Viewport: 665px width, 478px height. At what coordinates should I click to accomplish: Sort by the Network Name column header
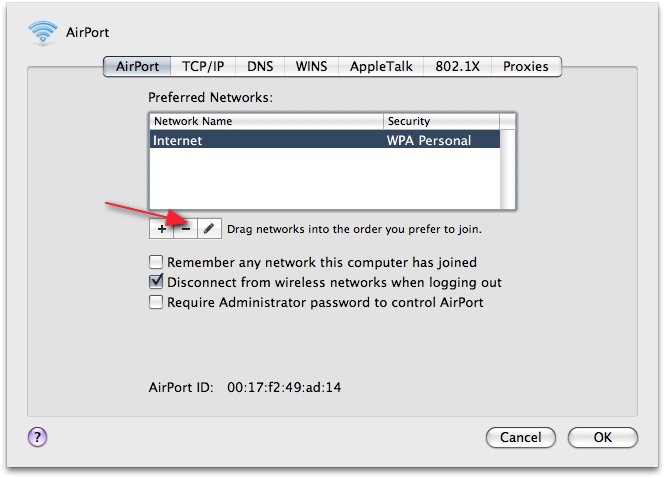point(266,121)
